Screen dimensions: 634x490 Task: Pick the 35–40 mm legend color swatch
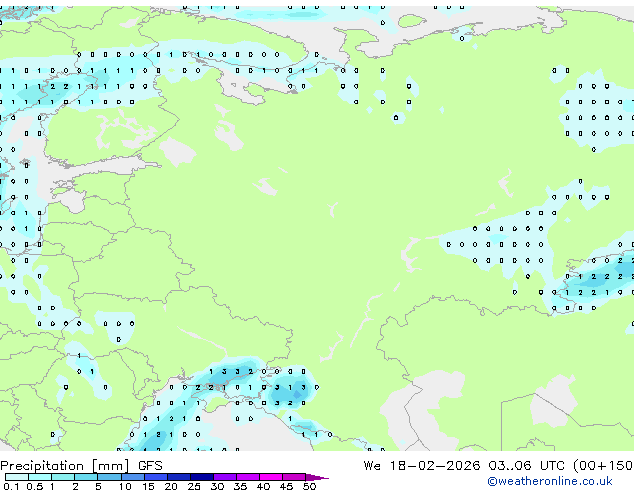pyautogui.click(x=248, y=477)
